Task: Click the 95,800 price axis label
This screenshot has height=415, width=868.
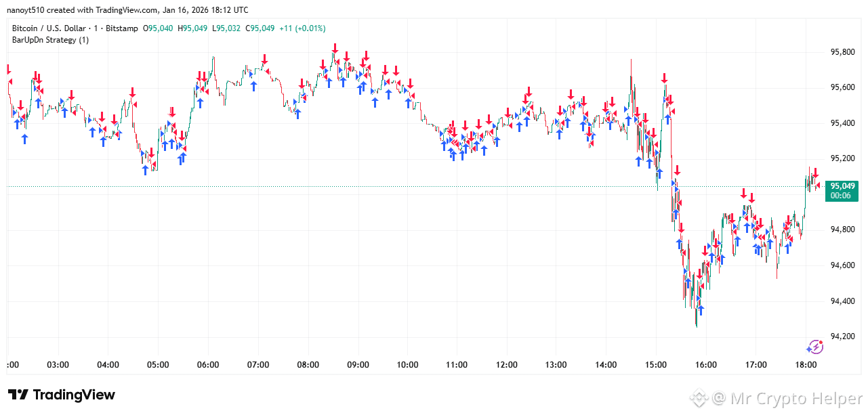Action: [842, 52]
